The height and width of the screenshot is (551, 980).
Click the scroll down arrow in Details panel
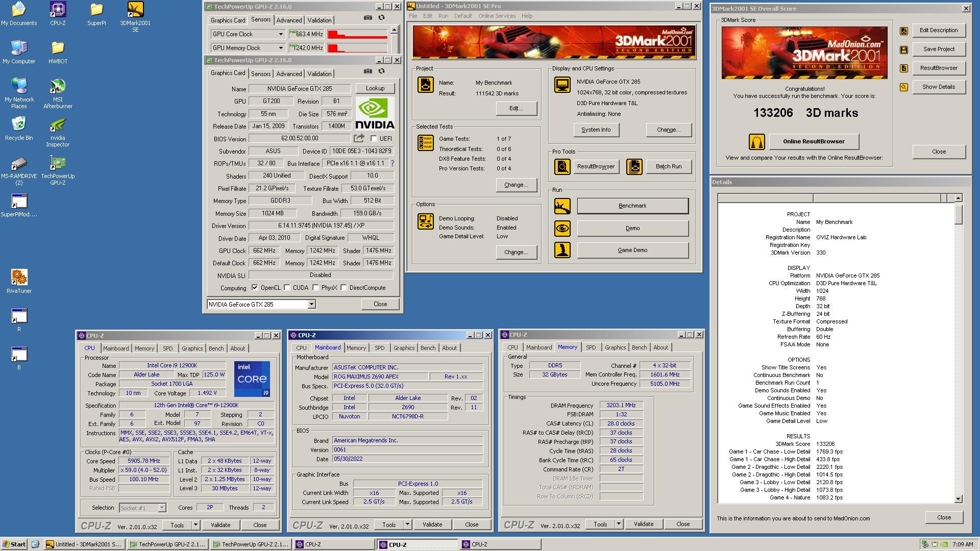click(958, 499)
